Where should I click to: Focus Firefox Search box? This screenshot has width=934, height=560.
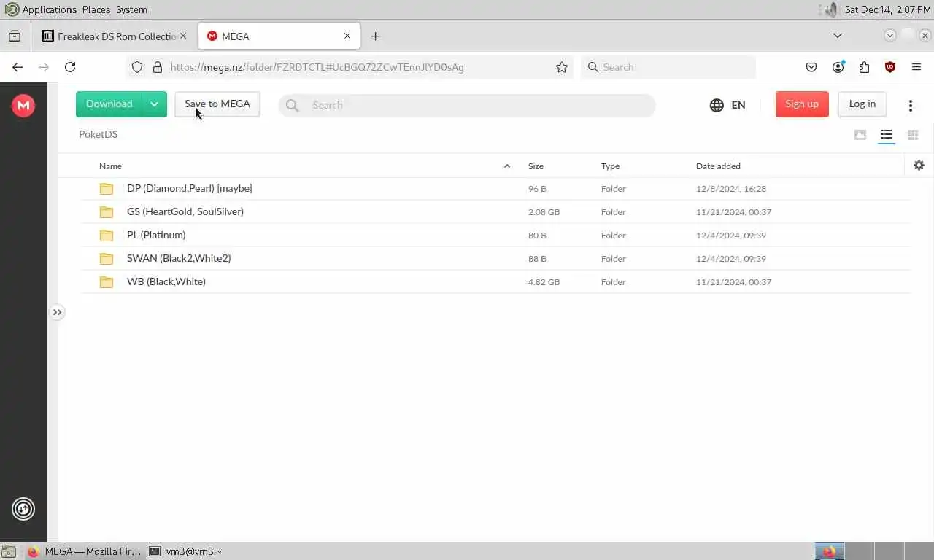click(x=668, y=67)
